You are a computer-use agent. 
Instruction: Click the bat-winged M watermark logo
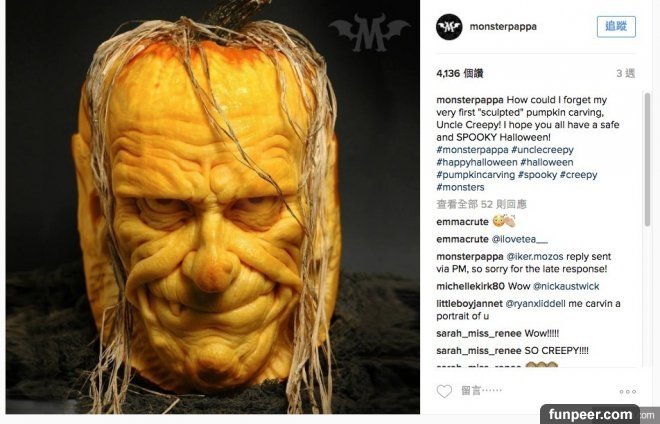tap(369, 32)
